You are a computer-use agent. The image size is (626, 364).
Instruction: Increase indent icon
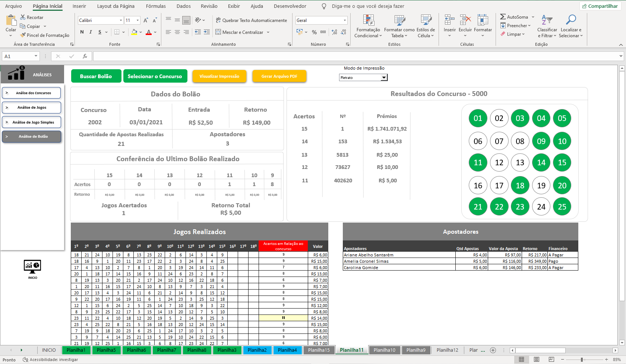point(207,32)
